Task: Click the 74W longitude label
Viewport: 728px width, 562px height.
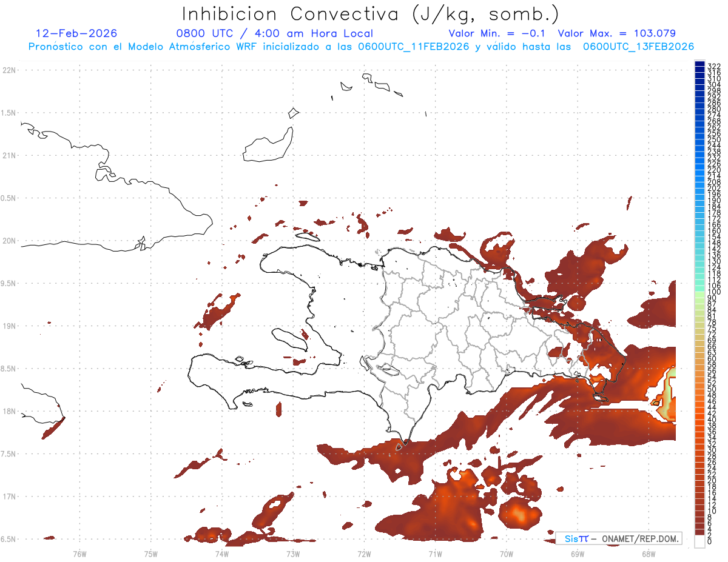Action: (x=222, y=553)
